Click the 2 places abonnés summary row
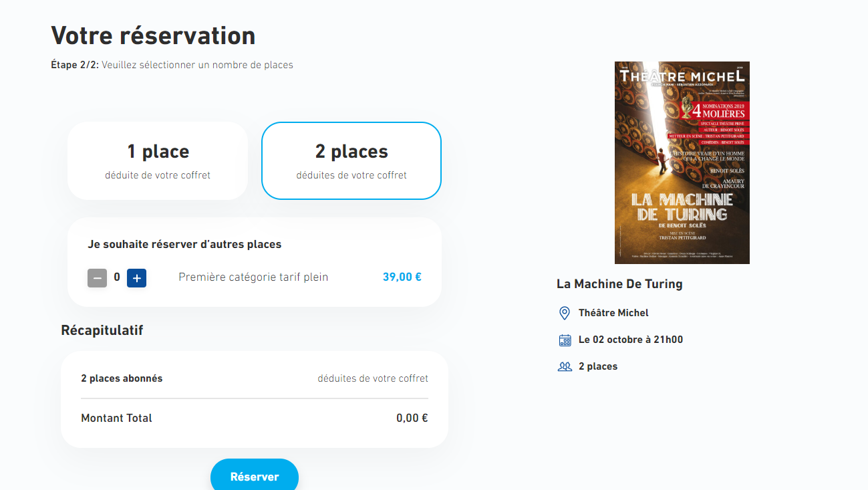The height and width of the screenshot is (490, 868). pyautogui.click(x=122, y=378)
